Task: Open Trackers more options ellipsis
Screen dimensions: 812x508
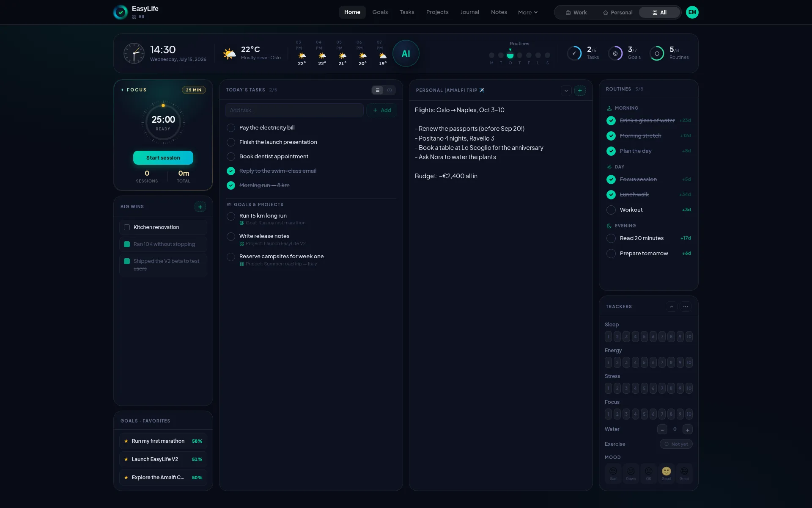Action: pyautogui.click(x=686, y=306)
